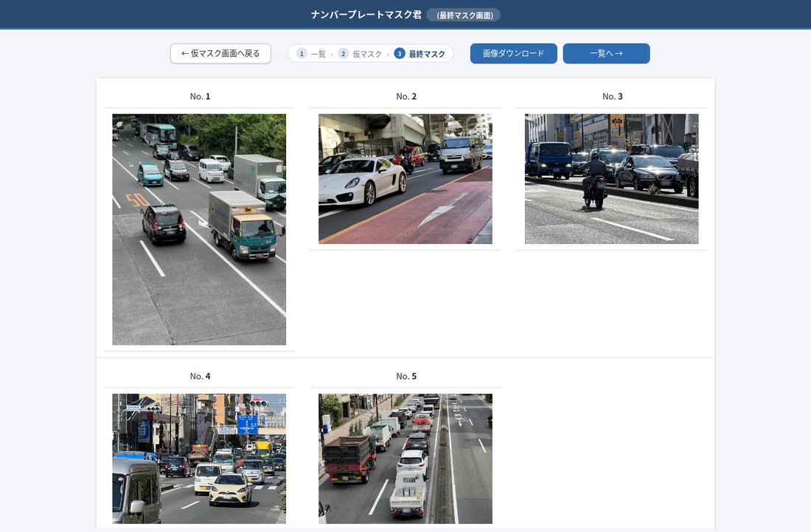Image resolution: width=811 pixels, height=532 pixels.
Task: Open the No. 2 white sports car image
Action: point(405,179)
